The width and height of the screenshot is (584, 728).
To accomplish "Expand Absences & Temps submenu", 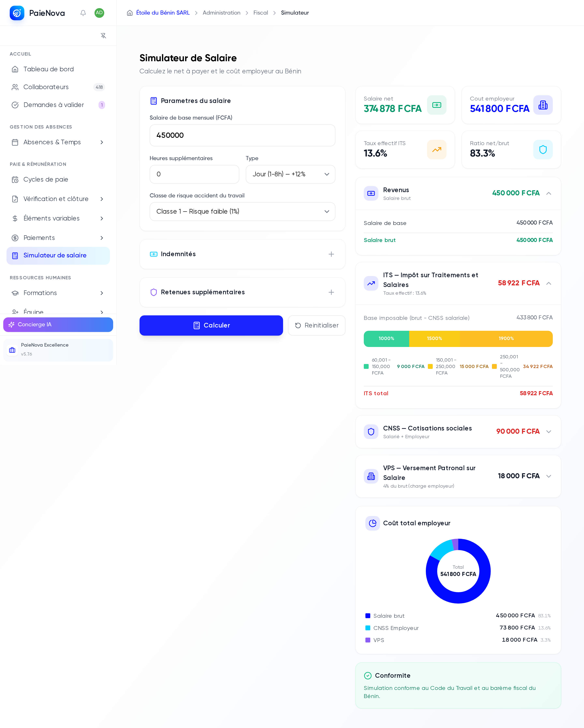I will click(x=102, y=142).
